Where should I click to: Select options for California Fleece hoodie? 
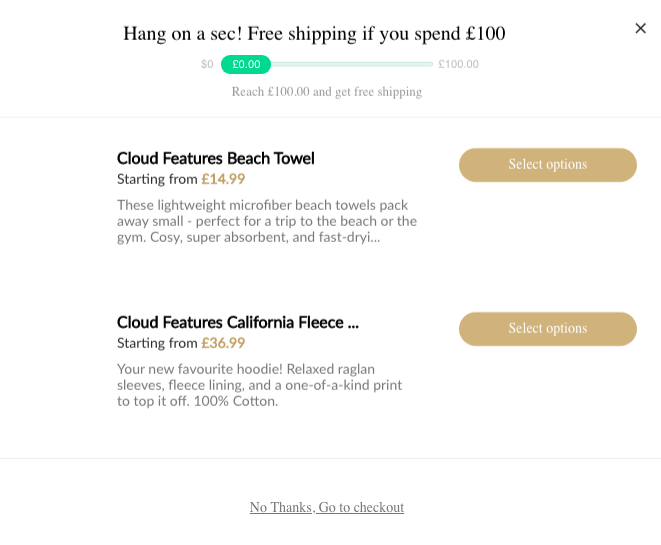coord(547,329)
